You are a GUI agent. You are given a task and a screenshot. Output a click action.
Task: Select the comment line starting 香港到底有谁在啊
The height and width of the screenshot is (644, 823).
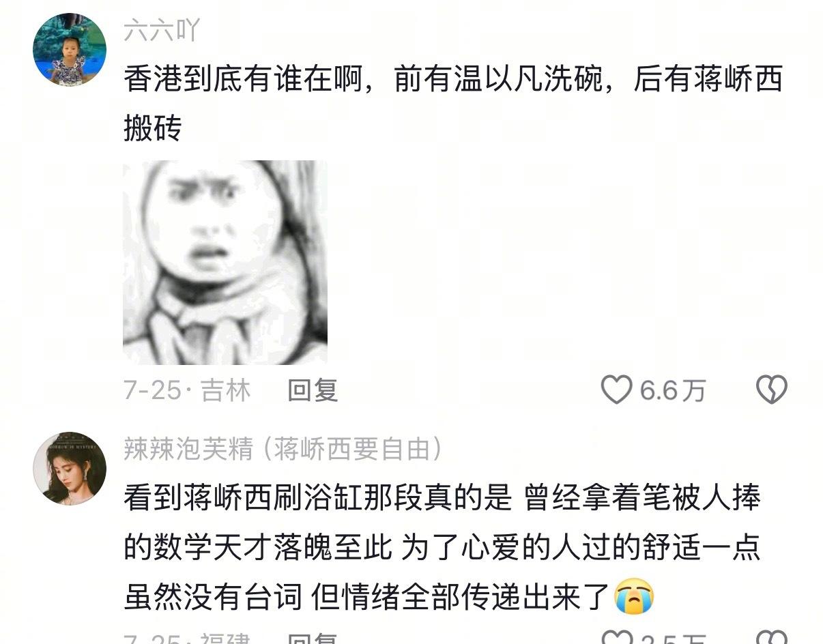click(452, 80)
